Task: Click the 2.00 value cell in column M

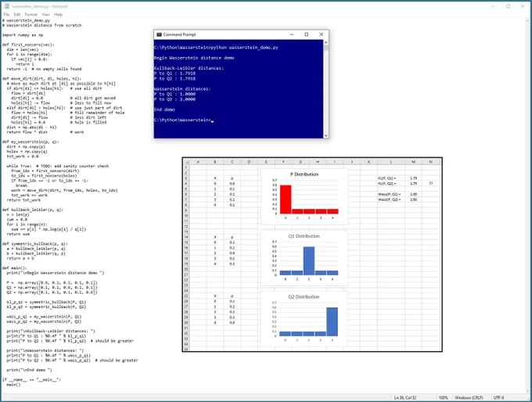Action: 413,199
